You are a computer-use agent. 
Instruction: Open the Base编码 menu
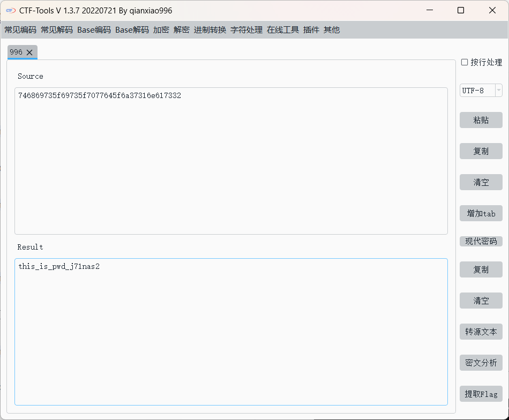coord(94,30)
